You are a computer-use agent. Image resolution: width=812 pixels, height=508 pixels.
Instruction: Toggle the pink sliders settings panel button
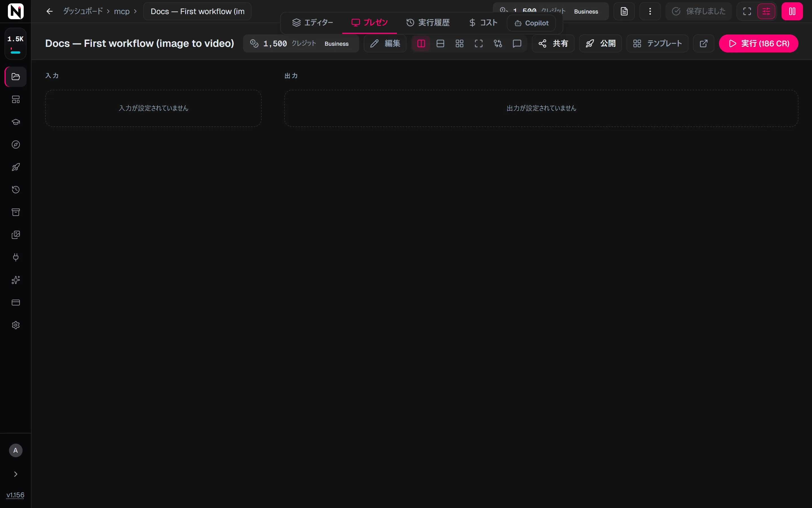766,11
